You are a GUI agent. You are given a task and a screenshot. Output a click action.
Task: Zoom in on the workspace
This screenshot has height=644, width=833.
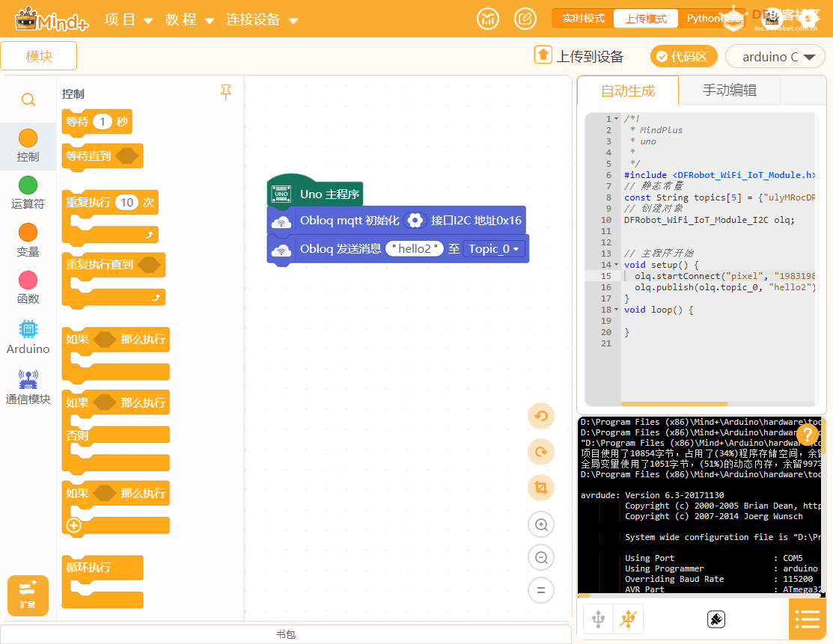[x=540, y=524]
